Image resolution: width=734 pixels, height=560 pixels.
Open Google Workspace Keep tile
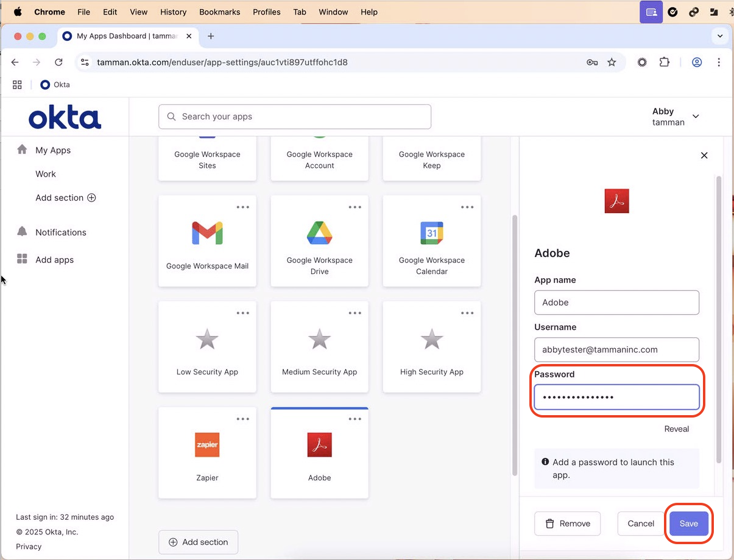pos(432,158)
